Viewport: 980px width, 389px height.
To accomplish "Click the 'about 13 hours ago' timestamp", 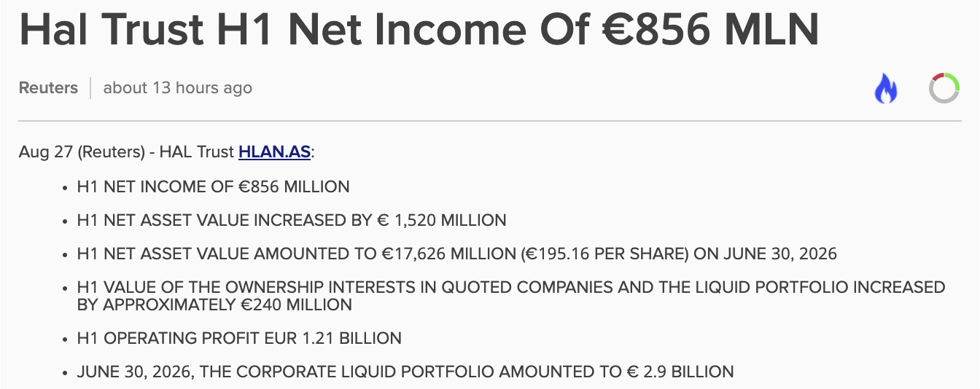I will coord(178,88).
